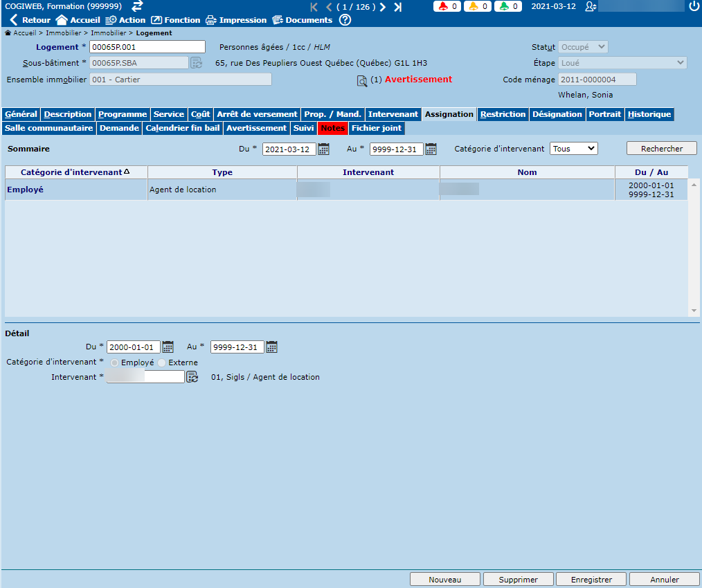Expand the Étape Loué dropdown
Image resolution: width=702 pixels, height=588 pixels.
click(x=622, y=63)
